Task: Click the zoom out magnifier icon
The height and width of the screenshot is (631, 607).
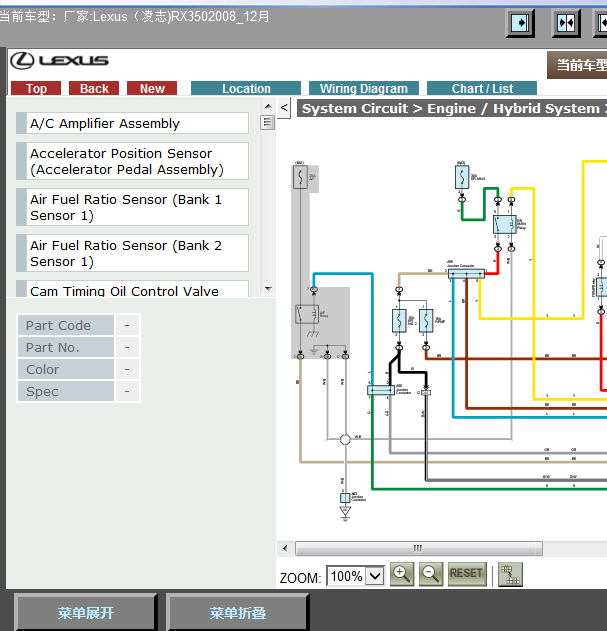Action: click(x=431, y=574)
